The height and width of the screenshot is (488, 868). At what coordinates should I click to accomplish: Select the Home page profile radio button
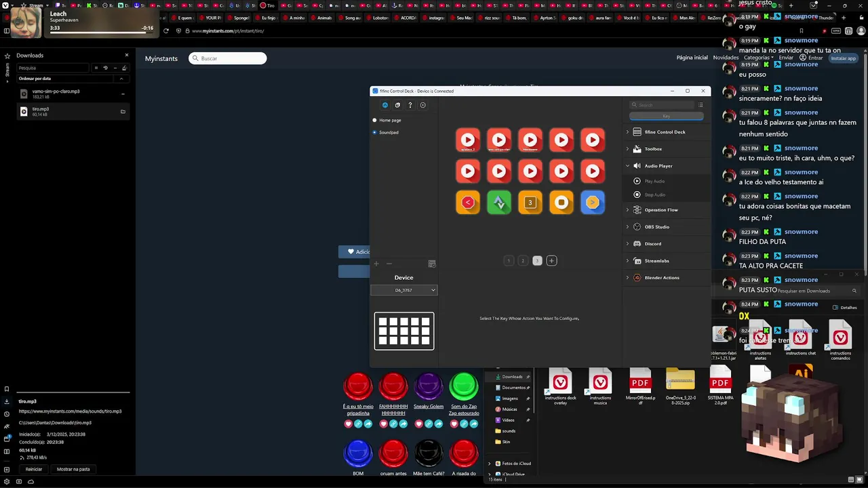[374, 120]
